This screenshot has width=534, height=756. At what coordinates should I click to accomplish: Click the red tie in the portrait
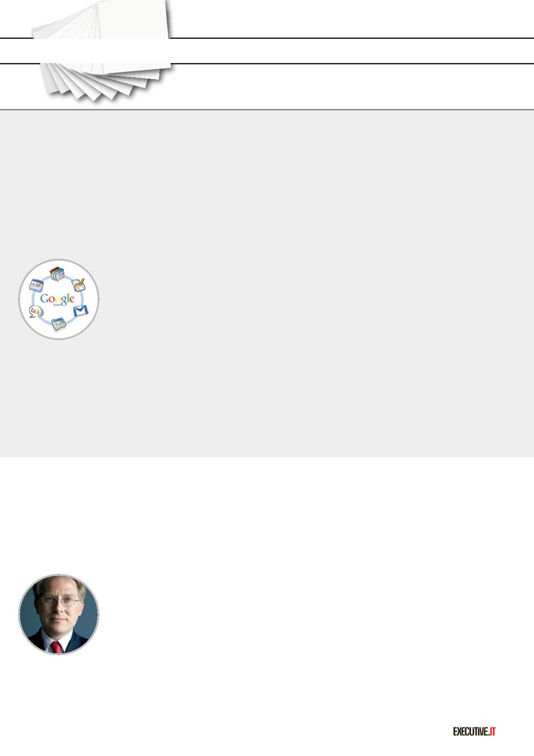coord(56,647)
